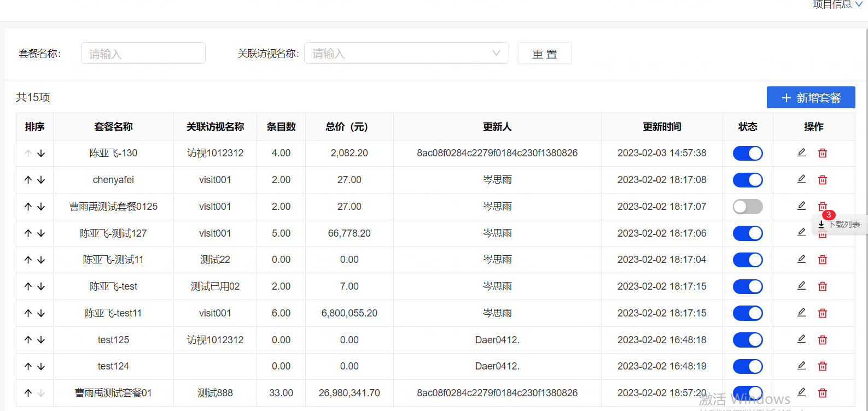Move 曹雨禹测试套餐0125 row up
868x411 pixels.
point(28,207)
